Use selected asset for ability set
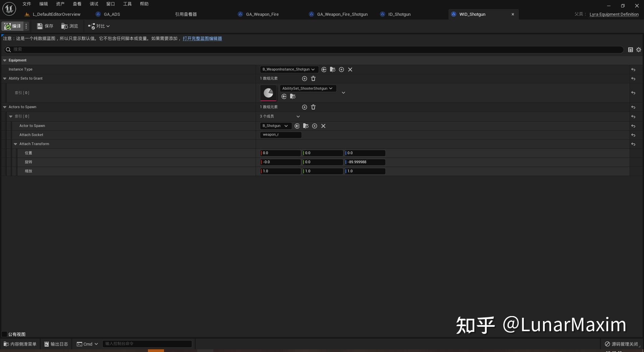 (284, 96)
